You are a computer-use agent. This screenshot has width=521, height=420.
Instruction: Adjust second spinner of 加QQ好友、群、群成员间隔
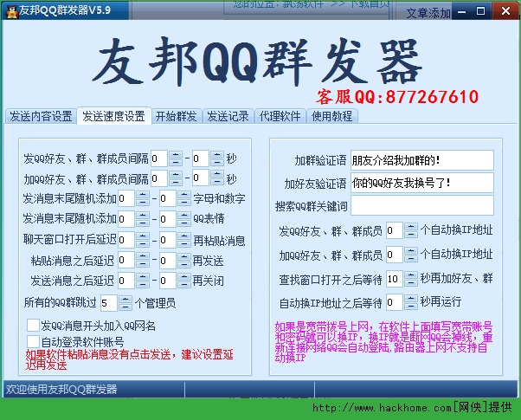click(x=217, y=178)
